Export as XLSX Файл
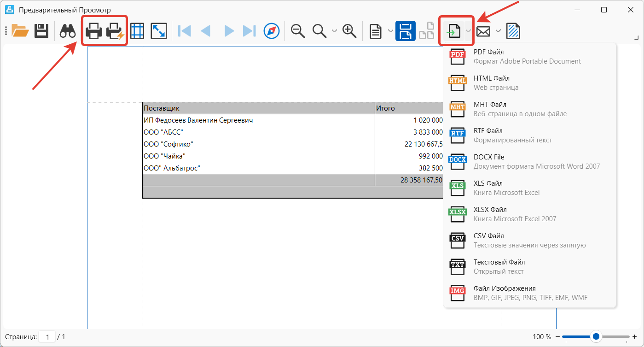Image resolution: width=644 pixels, height=347 pixels. [x=529, y=214]
